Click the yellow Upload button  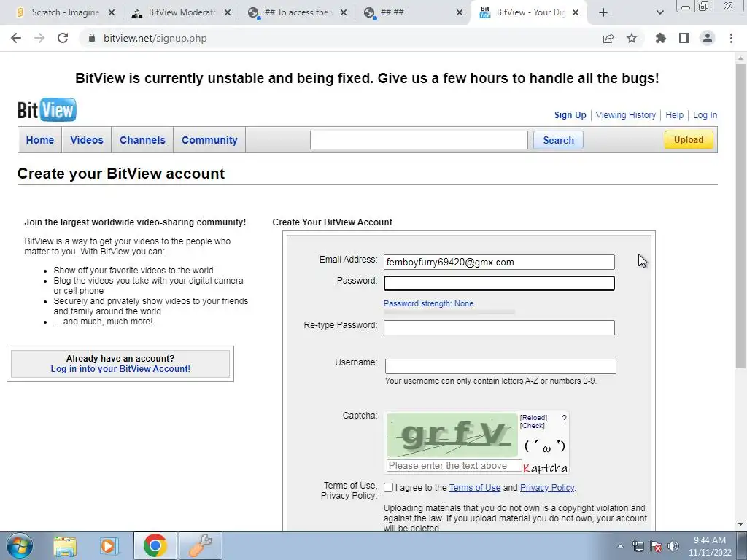coord(689,139)
